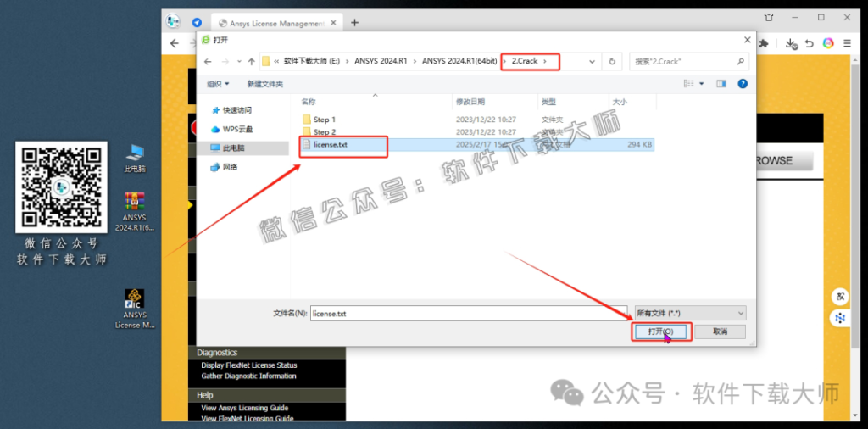Screen dimensions: 868x429
Task: Click ANSYS 2024.R1(64bit) breadcrumb segment
Action: pos(460,61)
